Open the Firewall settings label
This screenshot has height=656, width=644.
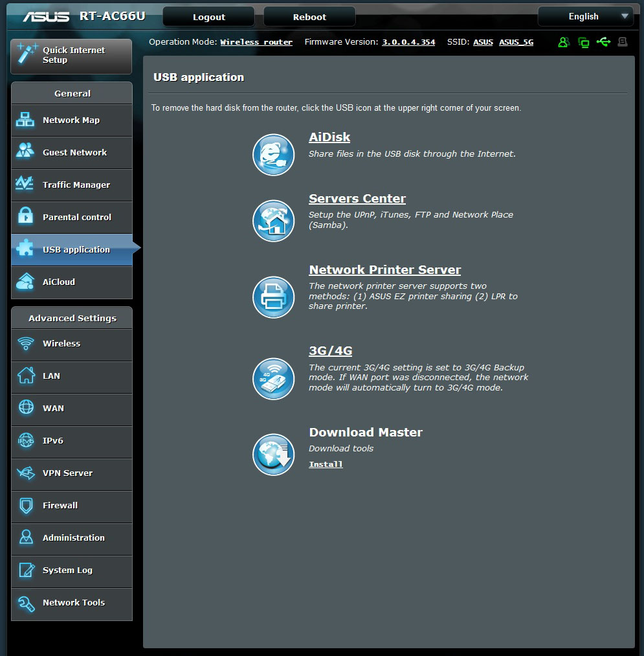(x=60, y=505)
